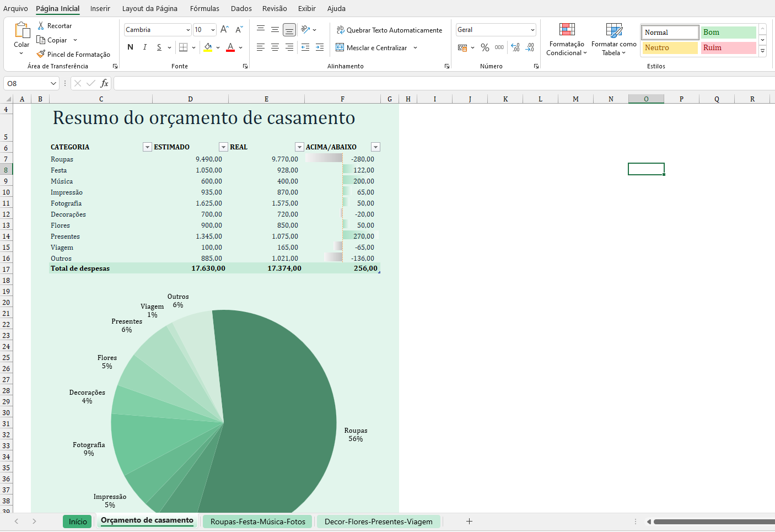
Task: Expand the Cambria font name dropdown
Action: point(187,30)
